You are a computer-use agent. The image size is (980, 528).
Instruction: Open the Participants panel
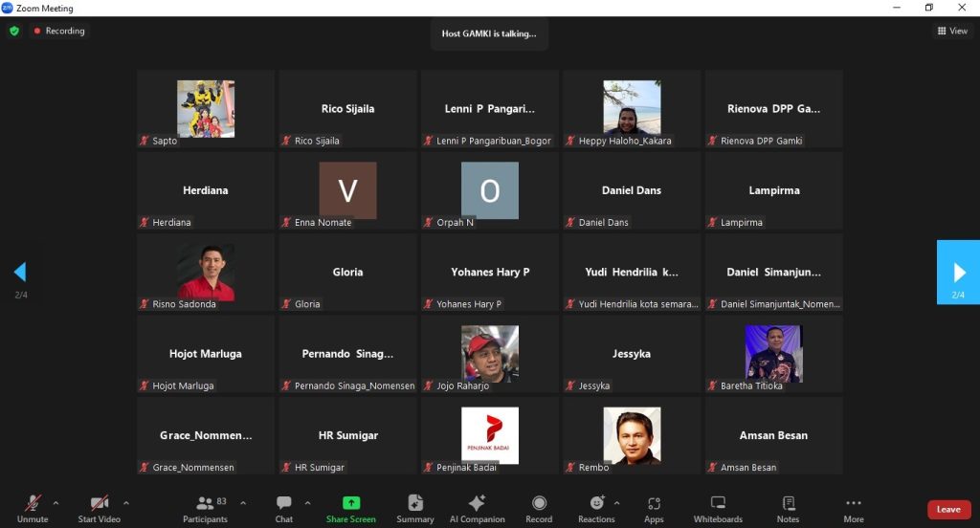pyautogui.click(x=205, y=508)
